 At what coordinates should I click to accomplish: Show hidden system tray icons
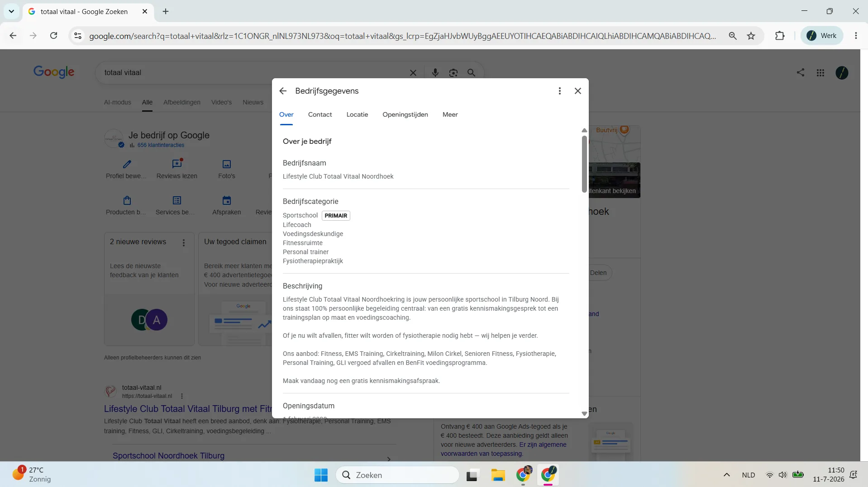(x=726, y=475)
